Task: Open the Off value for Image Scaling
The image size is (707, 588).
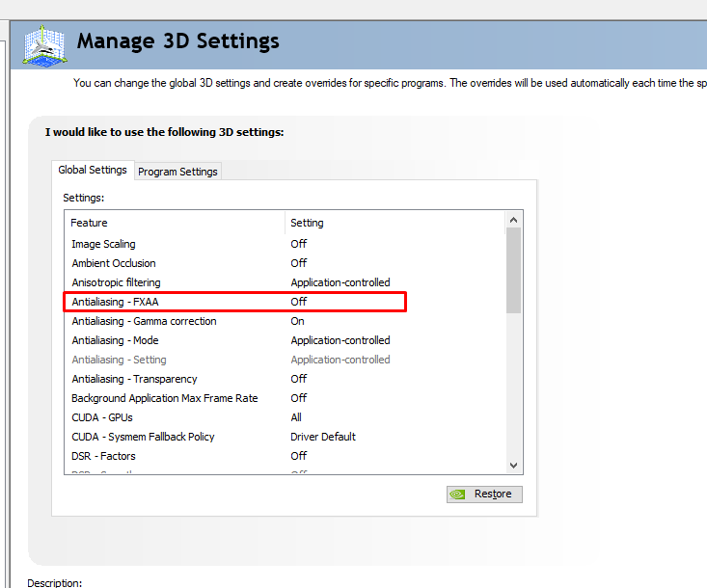Action: [x=298, y=244]
